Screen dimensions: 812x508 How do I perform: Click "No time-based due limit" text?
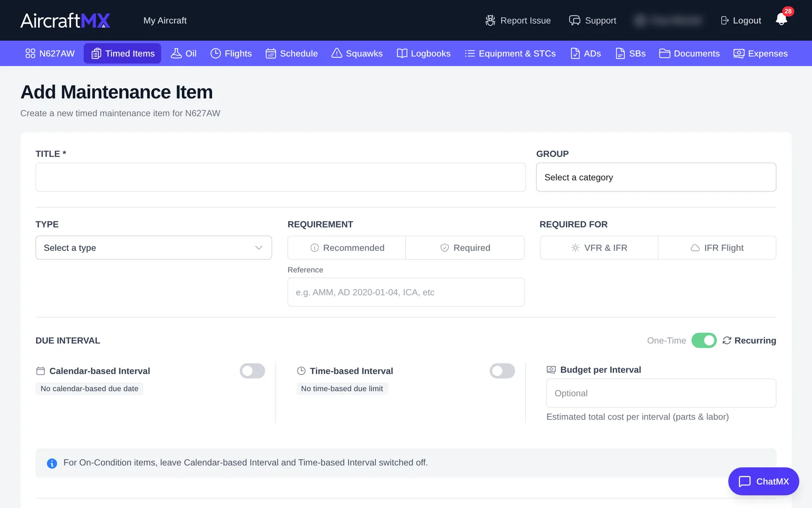342,389
